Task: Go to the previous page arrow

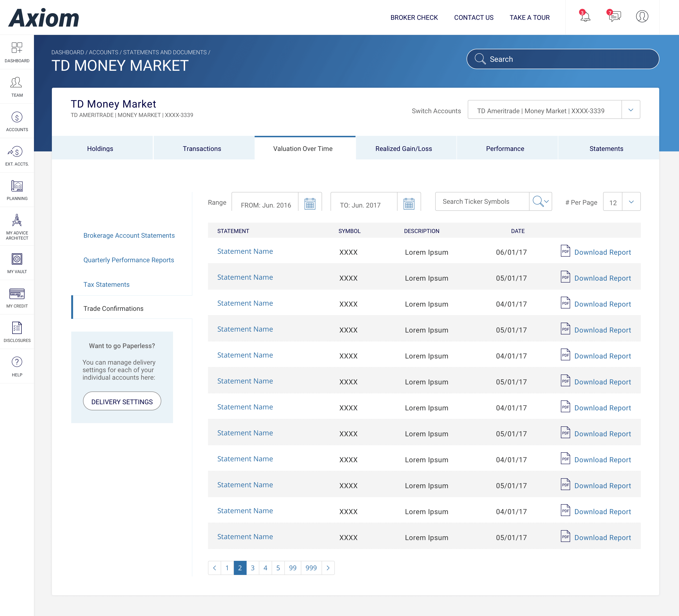Action: pos(215,568)
